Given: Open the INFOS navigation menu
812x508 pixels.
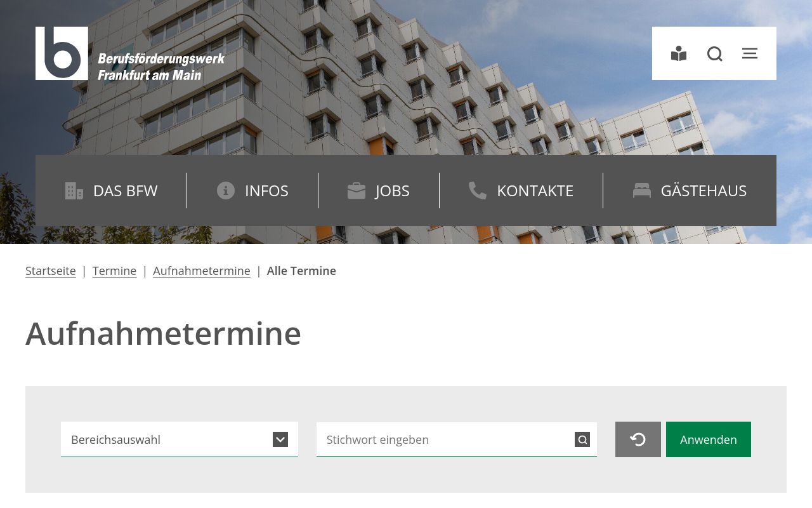Looking at the screenshot, I should pyautogui.click(x=252, y=190).
